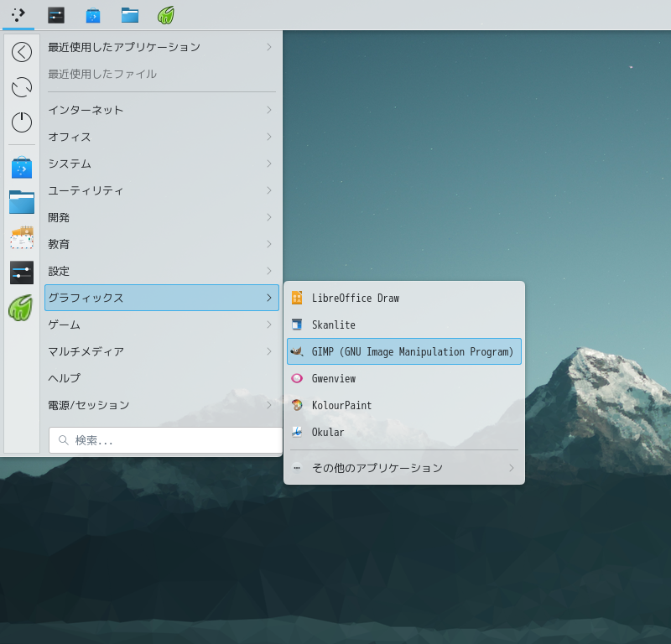Click the power shutdown icon in sidebar

[22, 122]
